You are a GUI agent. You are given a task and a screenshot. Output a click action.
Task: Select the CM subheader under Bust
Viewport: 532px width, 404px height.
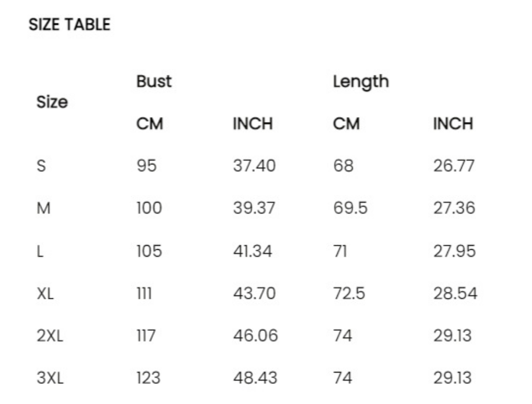point(149,124)
